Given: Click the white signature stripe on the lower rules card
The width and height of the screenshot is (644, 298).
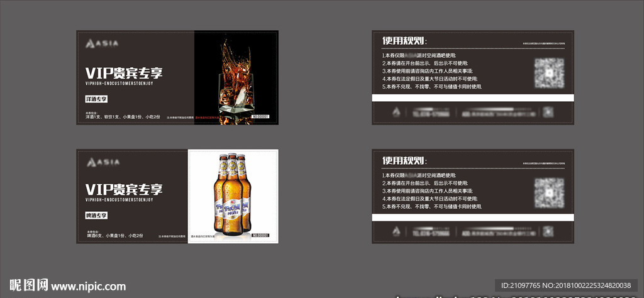Looking at the screenshot, I should coord(473,218).
